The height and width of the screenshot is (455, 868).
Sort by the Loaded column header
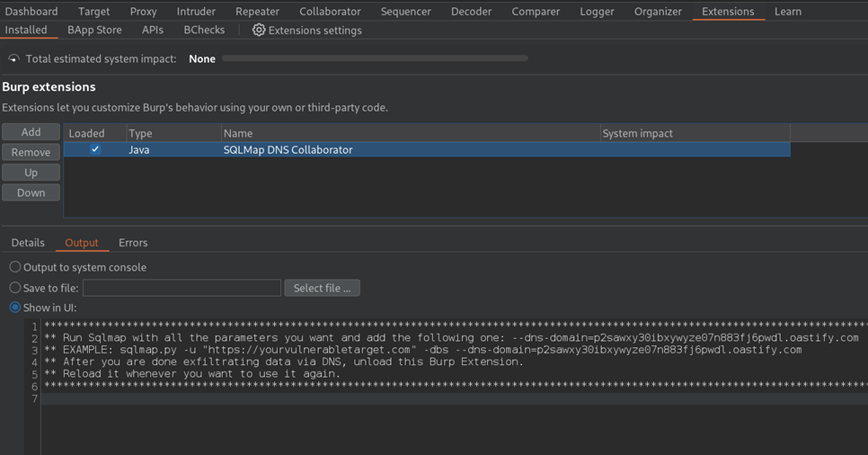tap(95, 133)
